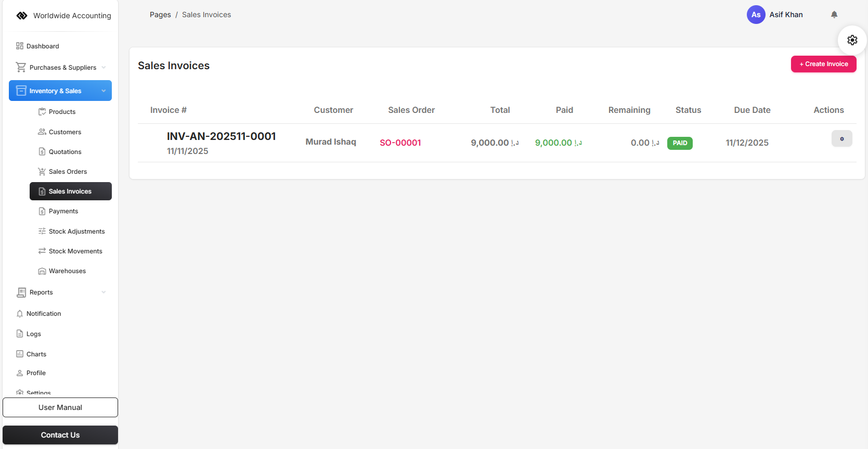Screen dimensions: 868x449
Task: Click the Remaining column header
Action: [x=629, y=110]
